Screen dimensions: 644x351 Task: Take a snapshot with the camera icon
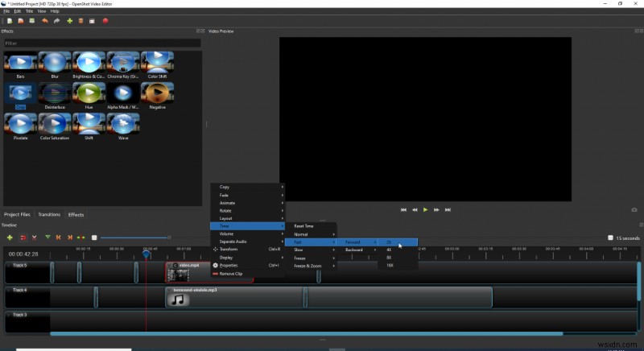pyautogui.click(x=634, y=210)
